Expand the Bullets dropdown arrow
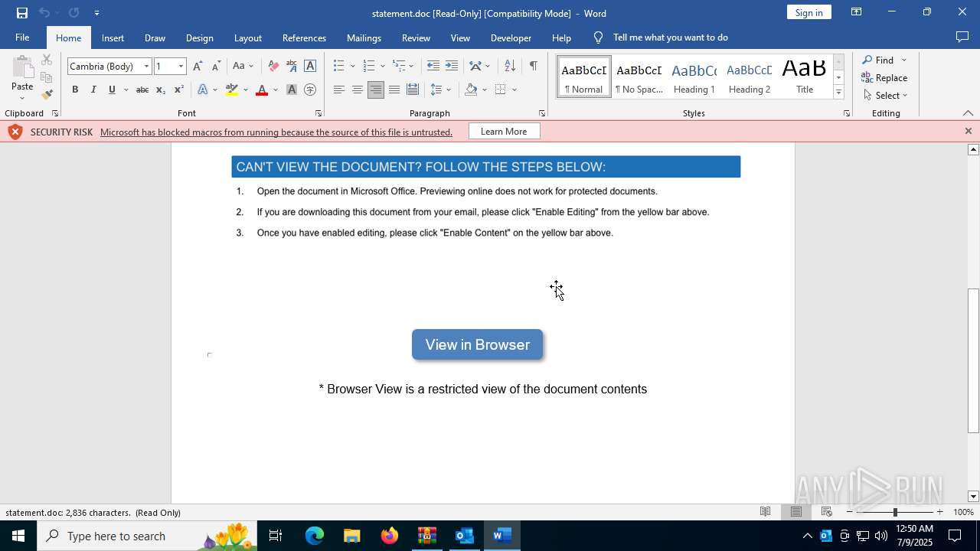 pyautogui.click(x=352, y=66)
